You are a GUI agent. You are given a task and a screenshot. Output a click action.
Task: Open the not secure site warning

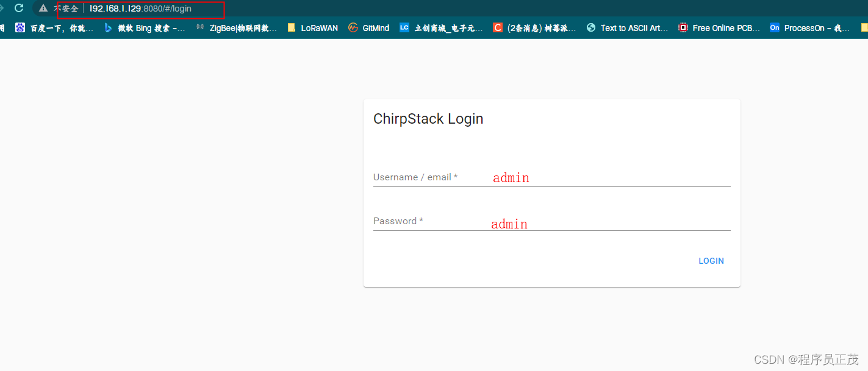point(59,9)
